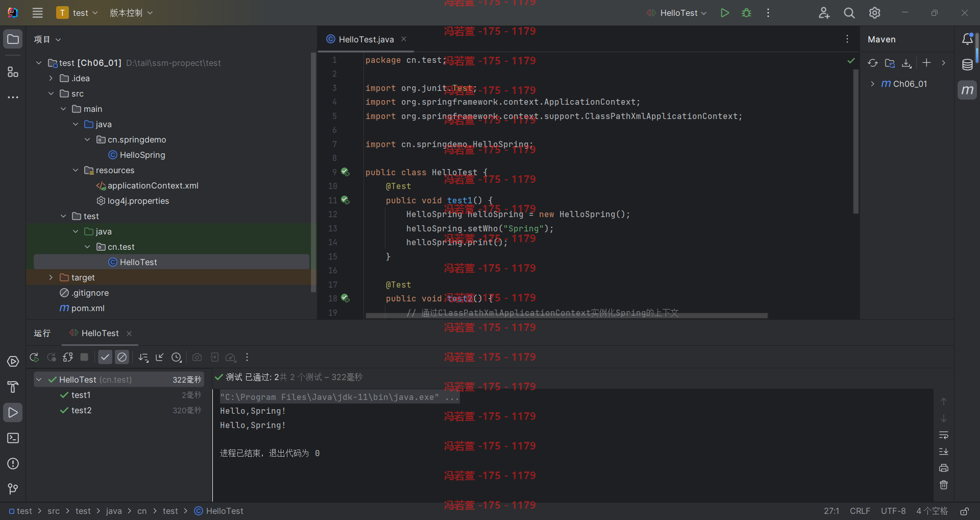The width and height of the screenshot is (980, 520).
Task: Select test2 result in test tree
Action: (x=81, y=410)
